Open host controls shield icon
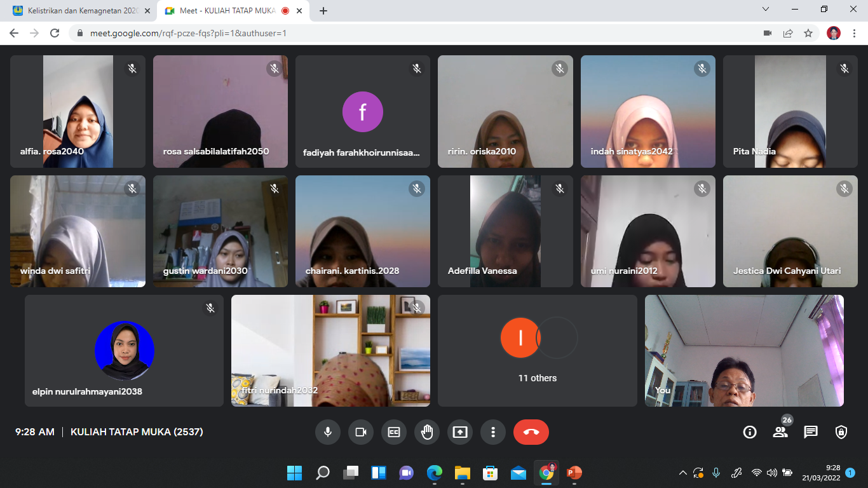The height and width of the screenshot is (488, 868). coord(841,432)
